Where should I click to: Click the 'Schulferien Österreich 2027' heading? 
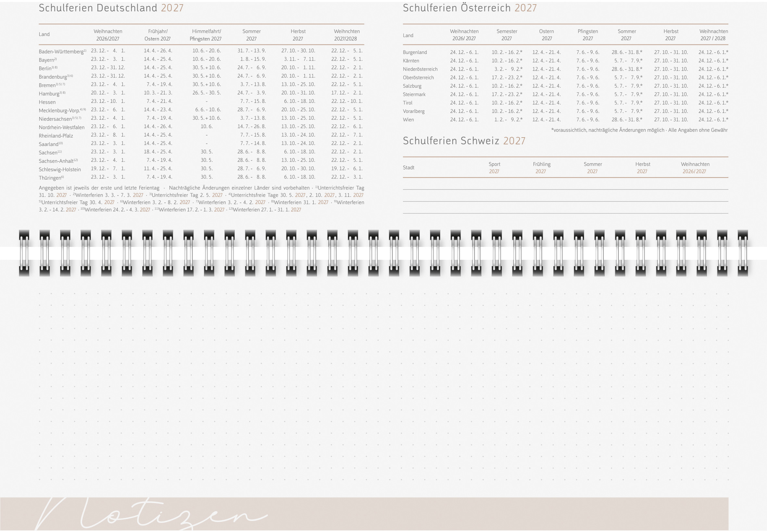(470, 8)
